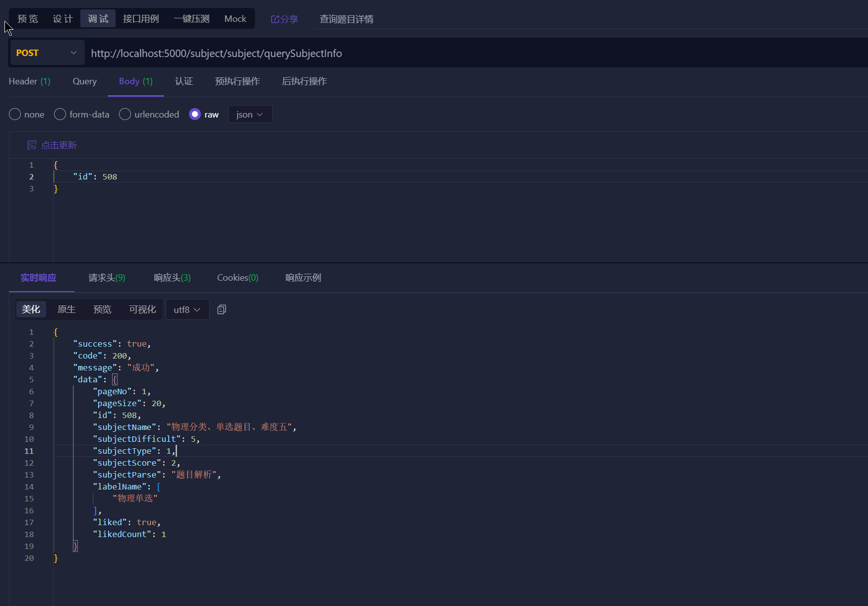The height and width of the screenshot is (606, 868).
Task: Click the "code": 200 response line
Action: 102,356
